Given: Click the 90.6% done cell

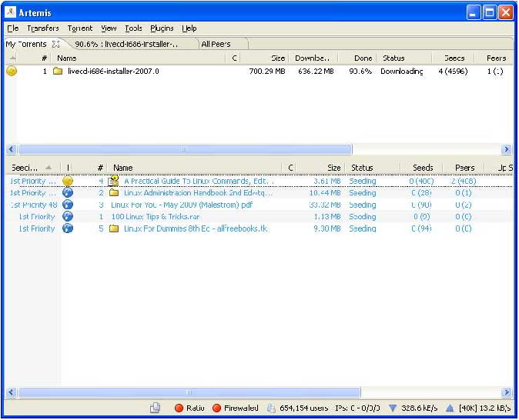Looking at the screenshot, I should (x=360, y=71).
